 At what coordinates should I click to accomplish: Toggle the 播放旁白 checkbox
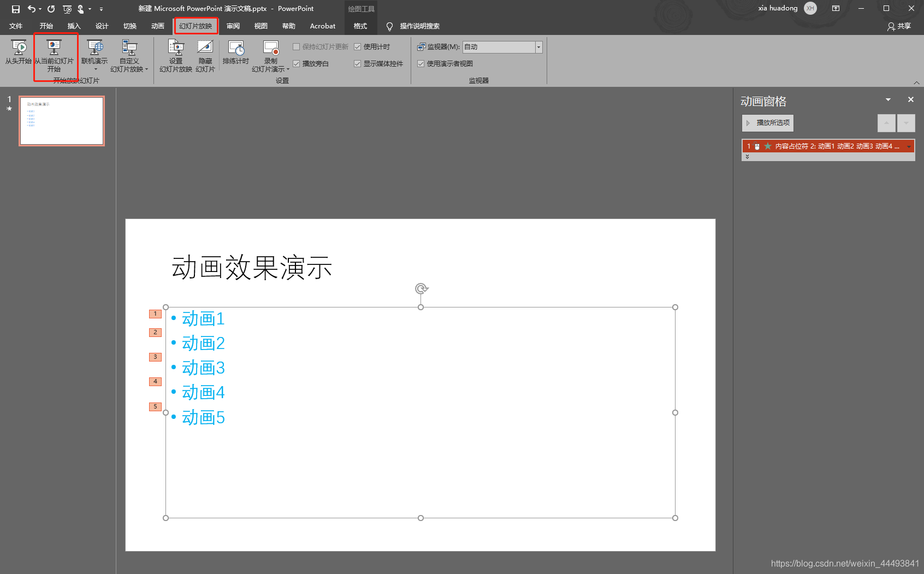297,64
